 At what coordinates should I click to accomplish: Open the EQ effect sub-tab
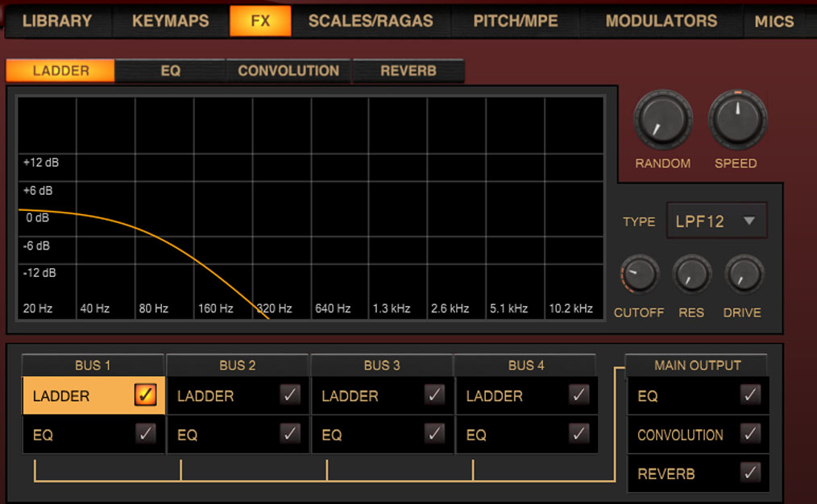(170, 70)
